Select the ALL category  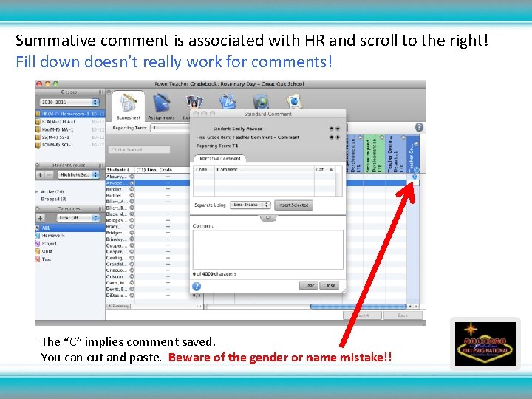[71, 228]
